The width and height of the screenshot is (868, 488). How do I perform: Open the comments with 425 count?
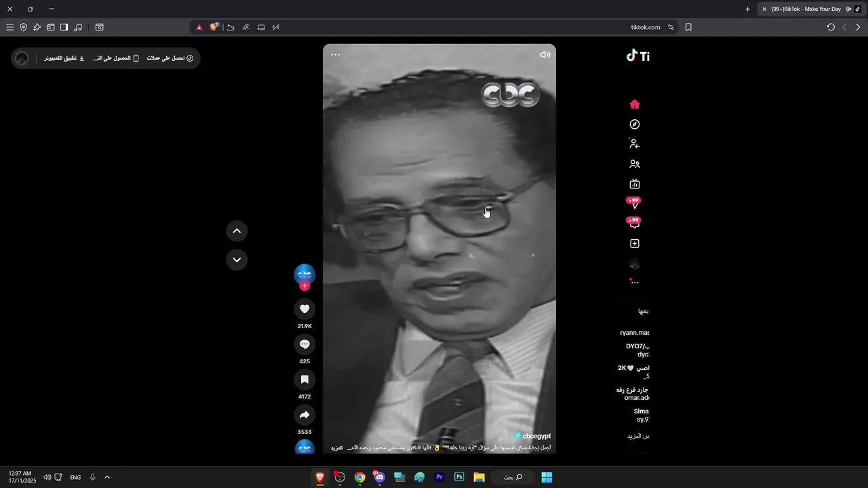304,344
